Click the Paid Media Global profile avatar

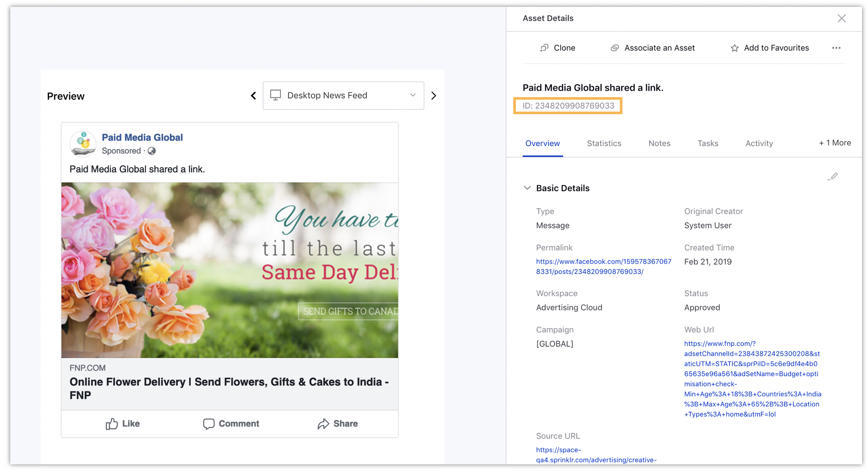coord(83,144)
